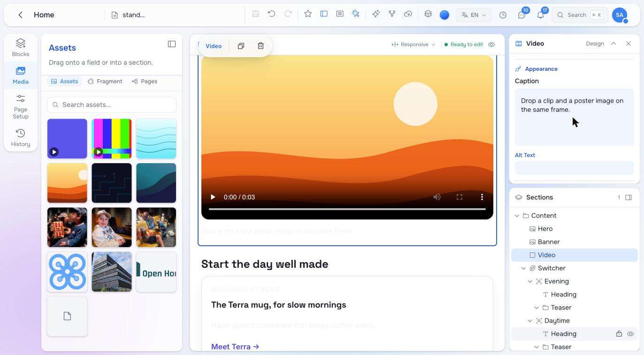Screen dimensions: 644x355
Task: Hide the Daytime Heading with eye icon
Action: click(630, 334)
